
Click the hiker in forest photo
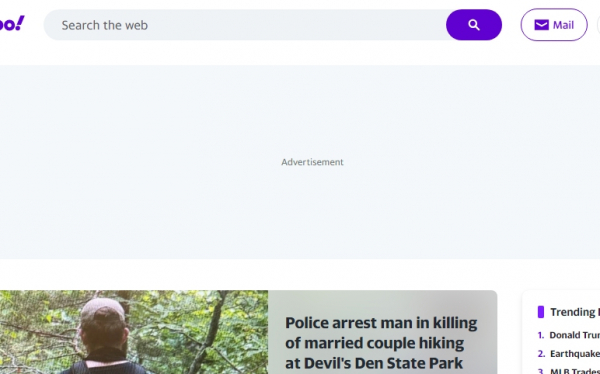click(134, 332)
